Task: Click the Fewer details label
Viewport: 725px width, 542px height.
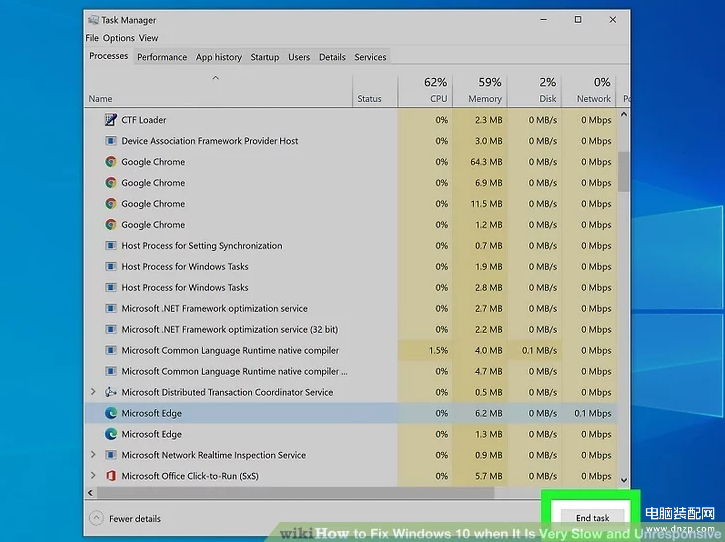Action: pos(135,519)
